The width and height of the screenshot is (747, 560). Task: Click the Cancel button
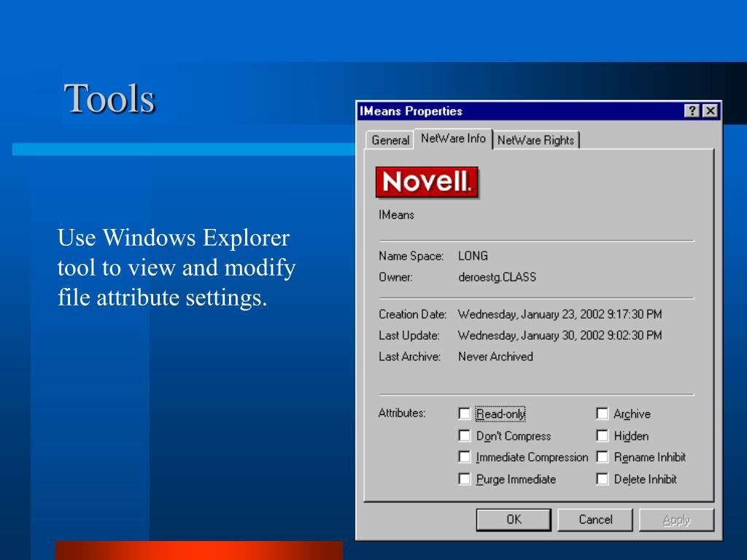click(595, 519)
